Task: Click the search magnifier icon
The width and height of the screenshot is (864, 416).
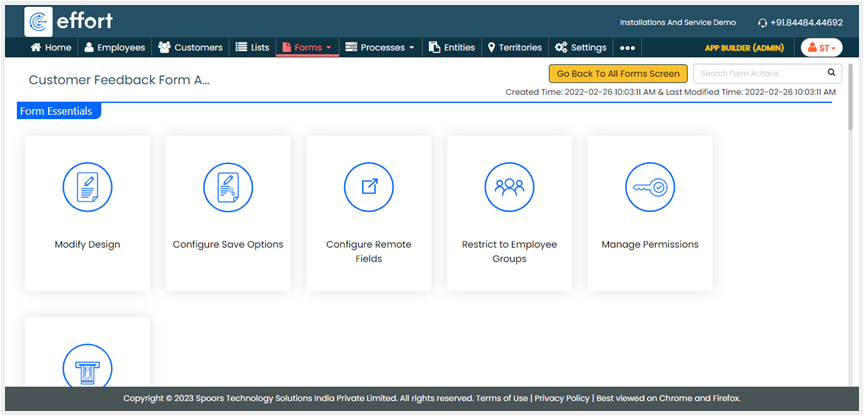Action: click(x=832, y=73)
